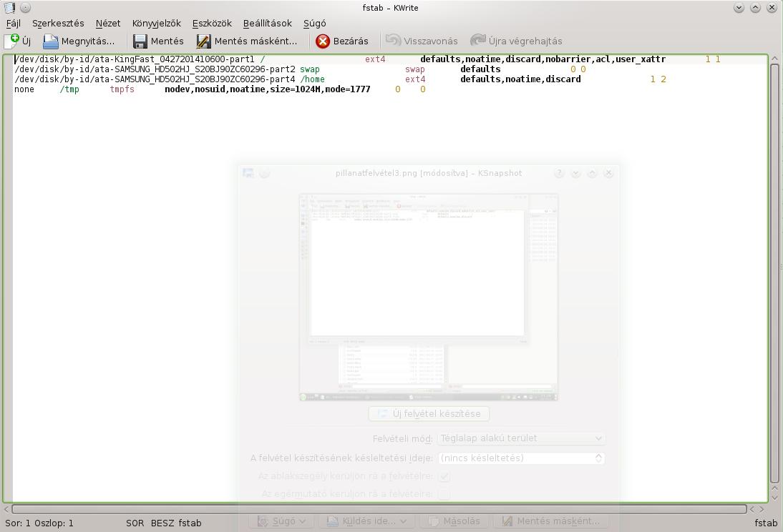Click Mentés másként... button in KSnapshot
Viewport: 783px width, 532px height.
[551, 521]
